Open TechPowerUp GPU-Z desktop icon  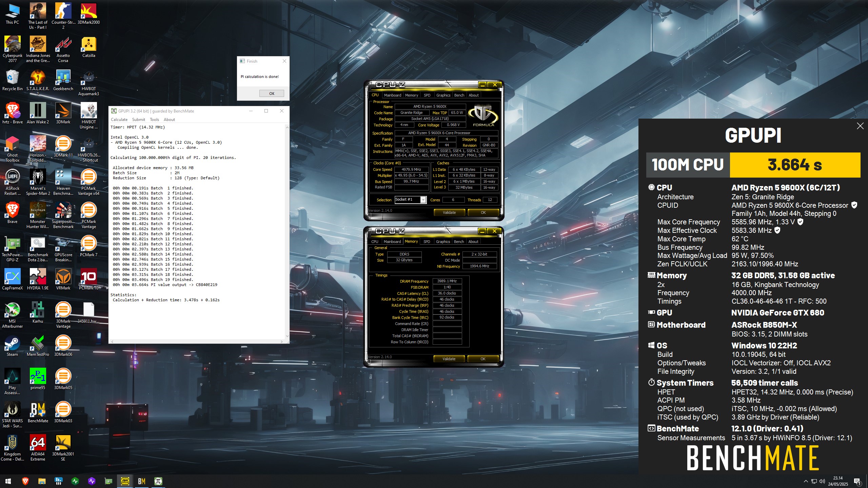tap(13, 248)
